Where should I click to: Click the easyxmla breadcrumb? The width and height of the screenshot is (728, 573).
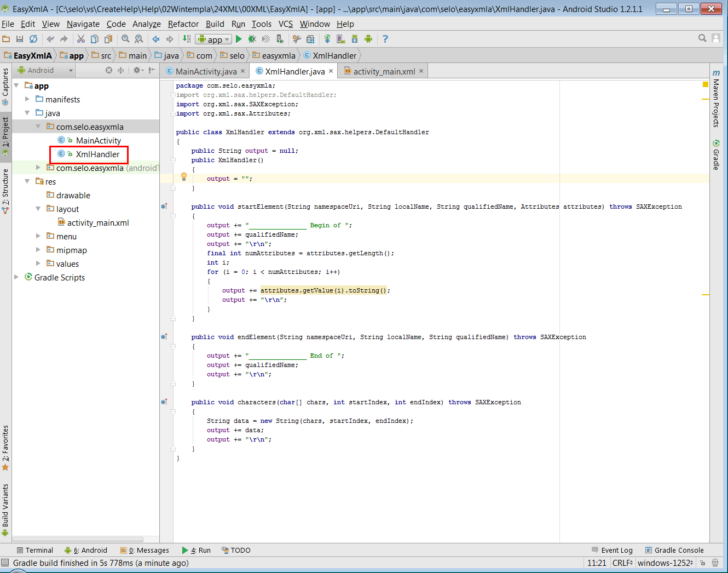pos(274,55)
